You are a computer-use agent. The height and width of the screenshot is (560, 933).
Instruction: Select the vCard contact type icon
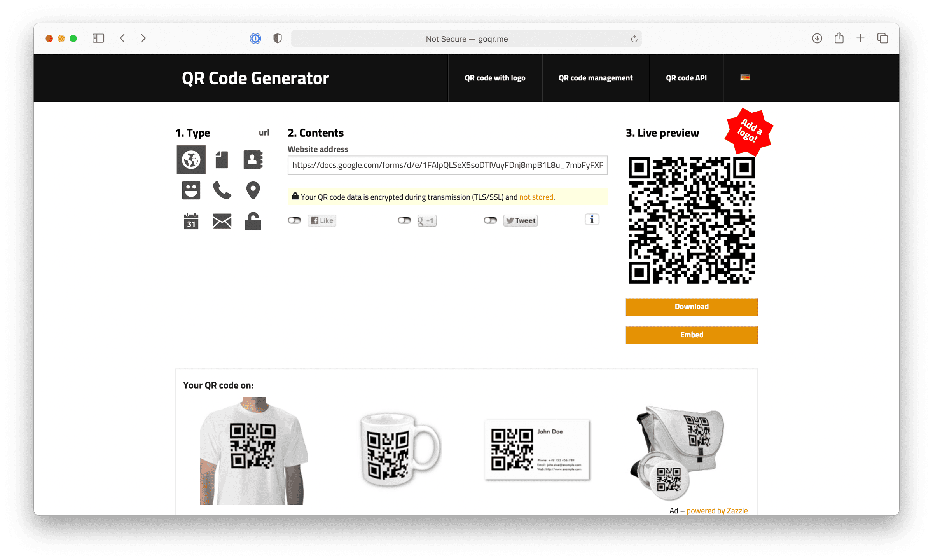pyautogui.click(x=253, y=160)
